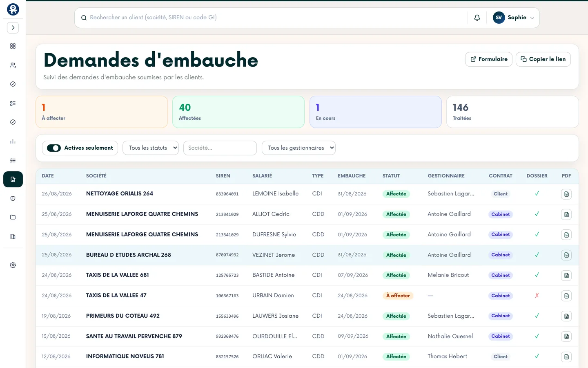Viewport: 588px width, 368px height.
Task: Click the EMBAUCHE column header
Action: (x=352, y=176)
